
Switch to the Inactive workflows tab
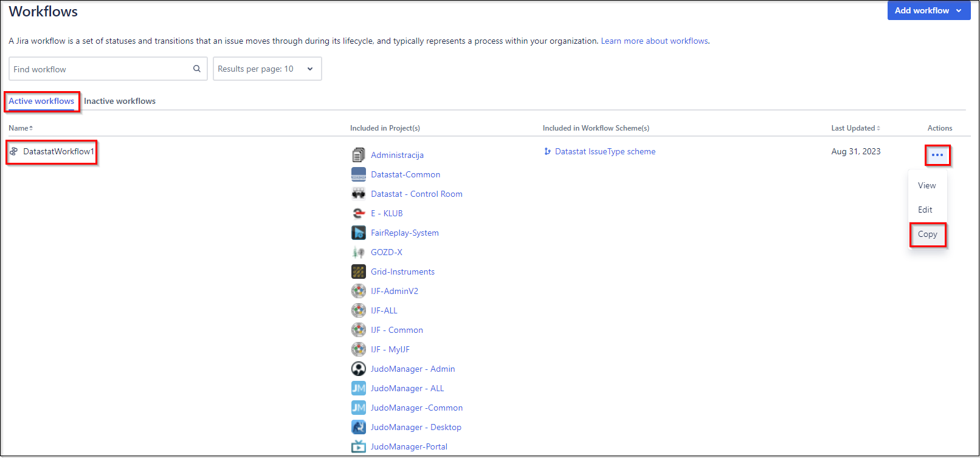[x=120, y=101]
